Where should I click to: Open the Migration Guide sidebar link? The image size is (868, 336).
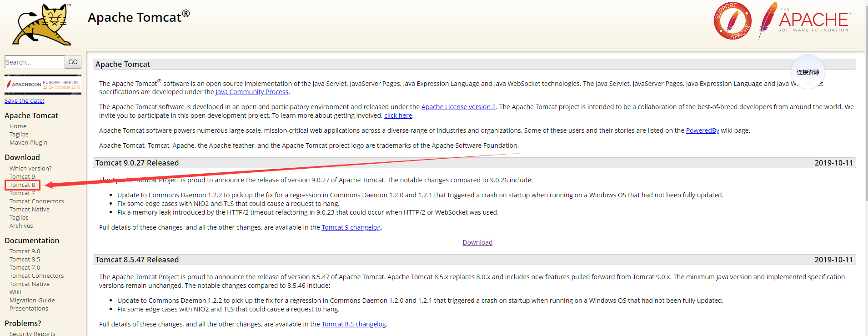pyautogui.click(x=32, y=300)
